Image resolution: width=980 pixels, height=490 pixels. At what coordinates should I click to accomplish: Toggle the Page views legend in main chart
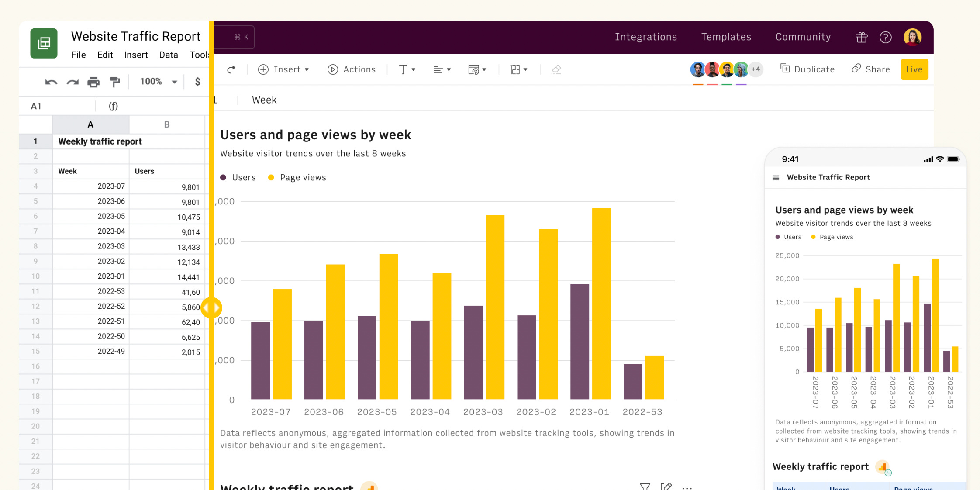297,178
